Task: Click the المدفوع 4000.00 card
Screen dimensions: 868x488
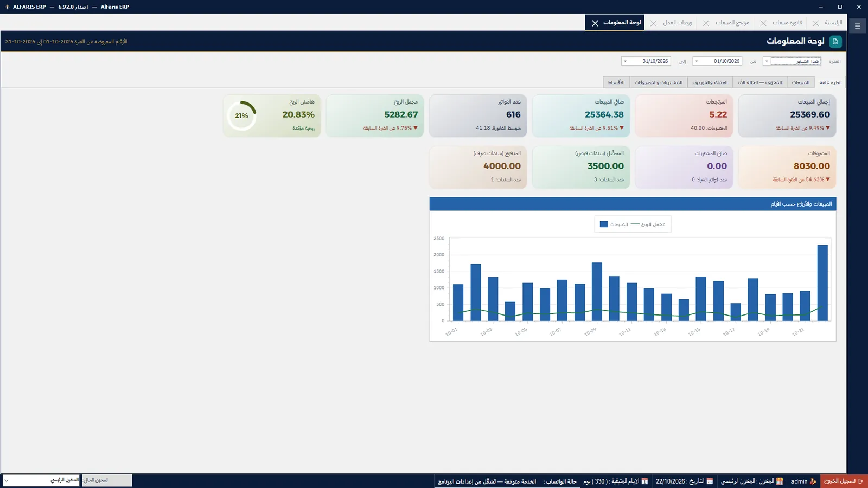Action: click(478, 167)
